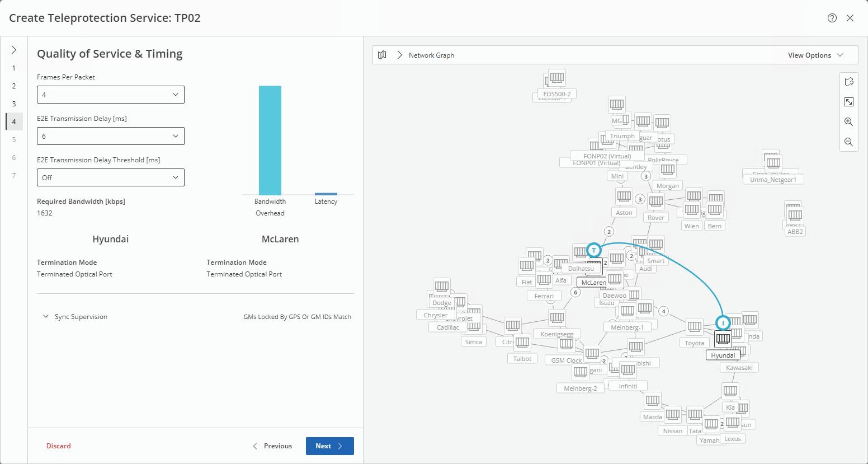The image size is (868, 464).
Task: Click the map icon in the breadcrumb bar
Action: coord(382,55)
